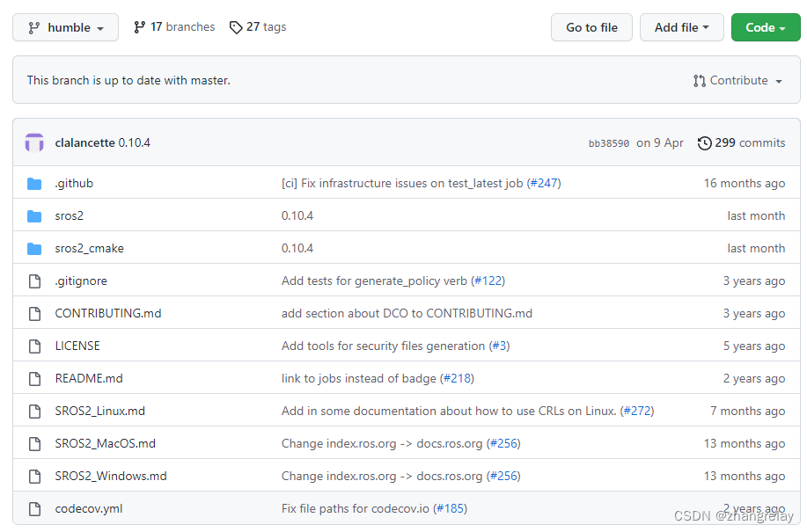Click the codecov.yml file icon

pyautogui.click(x=34, y=509)
